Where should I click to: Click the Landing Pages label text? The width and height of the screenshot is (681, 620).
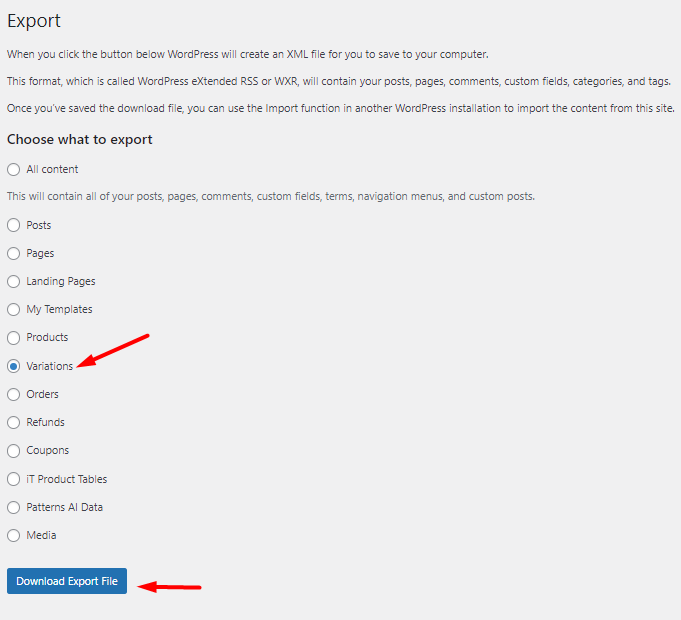[61, 281]
